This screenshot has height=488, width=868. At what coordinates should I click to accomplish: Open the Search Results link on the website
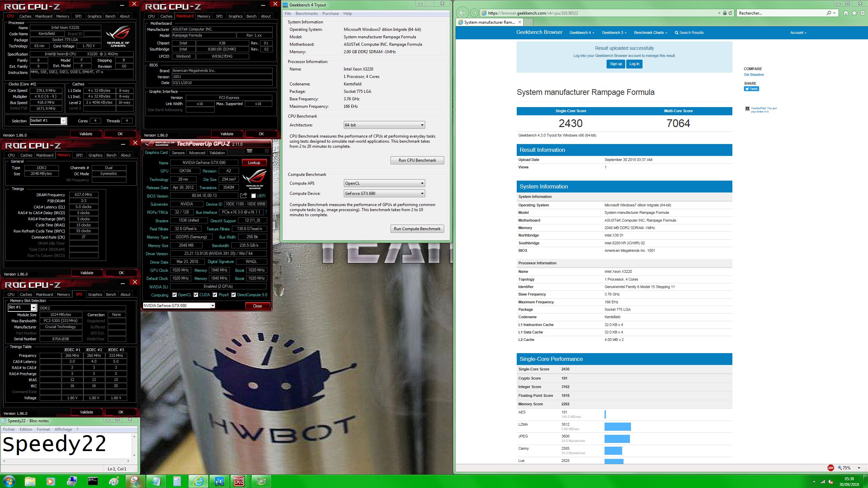[x=689, y=33]
